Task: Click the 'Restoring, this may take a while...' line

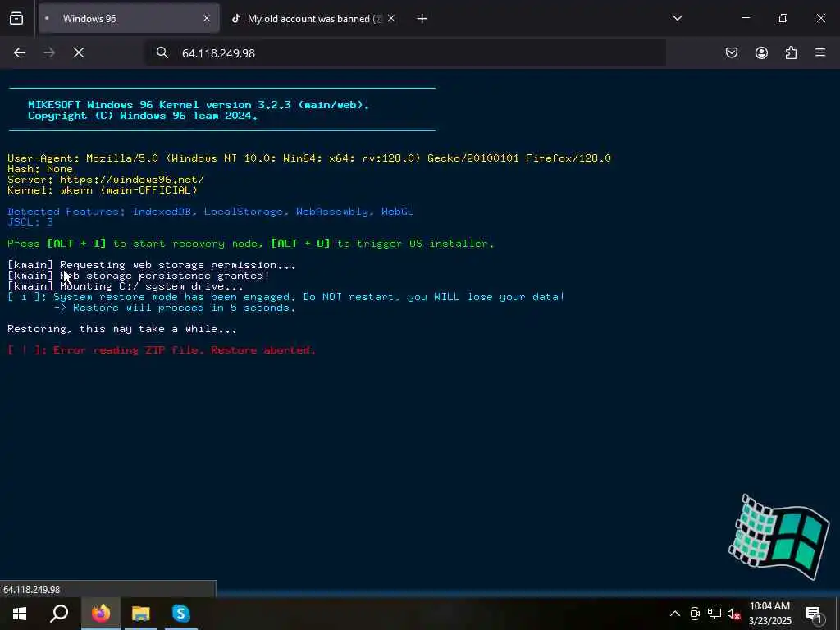Action: tap(122, 329)
